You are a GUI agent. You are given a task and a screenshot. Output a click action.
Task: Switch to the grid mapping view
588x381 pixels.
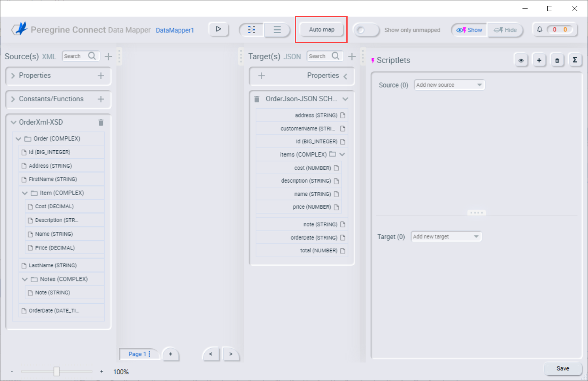pyautogui.click(x=252, y=30)
